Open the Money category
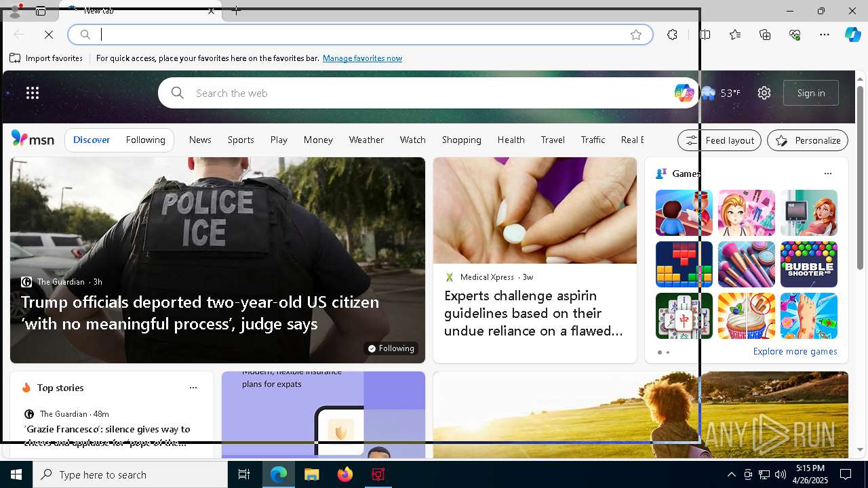This screenshot has height=488, width=868. point(318,140)
